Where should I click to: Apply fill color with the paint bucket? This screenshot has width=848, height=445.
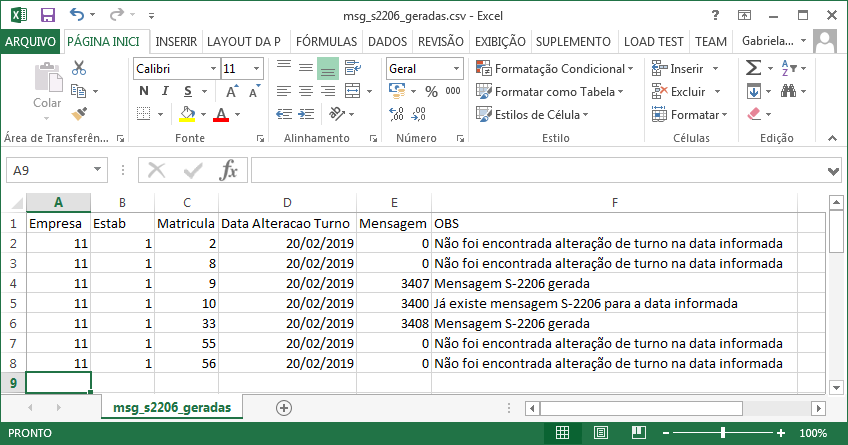click(x=187, y=114)
